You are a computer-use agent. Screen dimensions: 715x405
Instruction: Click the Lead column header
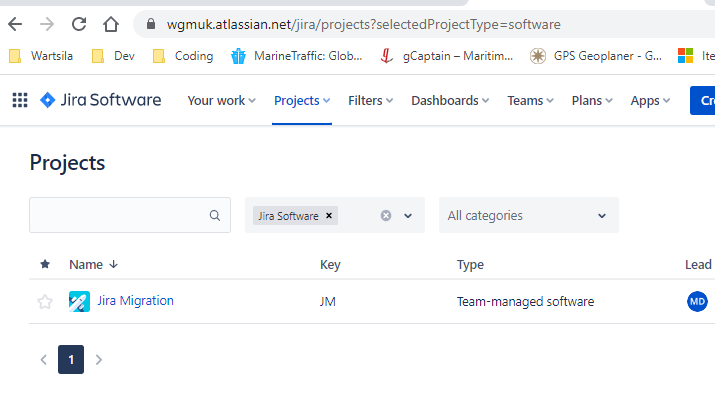[x=698, y=265]
